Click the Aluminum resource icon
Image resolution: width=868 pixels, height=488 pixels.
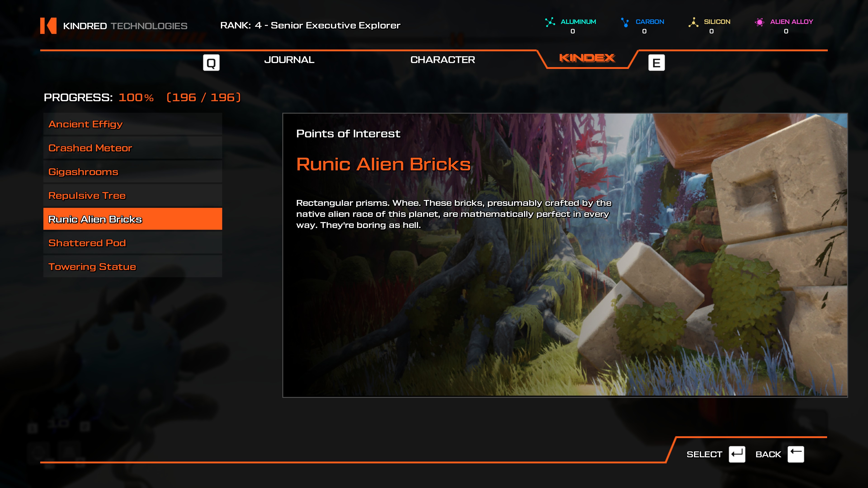(550, 22)
